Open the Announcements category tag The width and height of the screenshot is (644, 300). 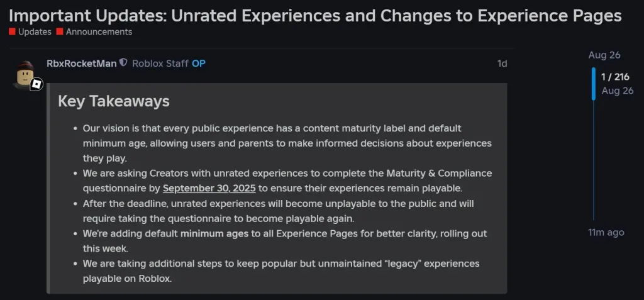coord(99,31)
